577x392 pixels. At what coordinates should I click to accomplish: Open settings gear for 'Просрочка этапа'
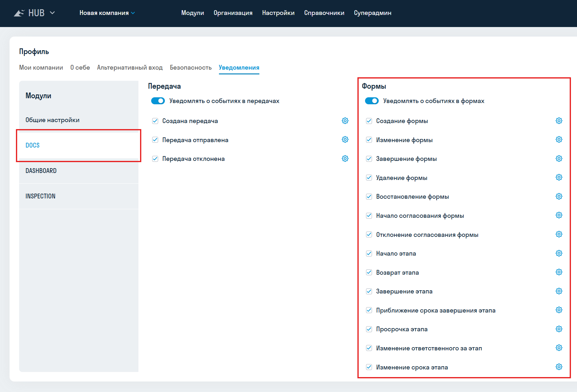pos(559,329)
